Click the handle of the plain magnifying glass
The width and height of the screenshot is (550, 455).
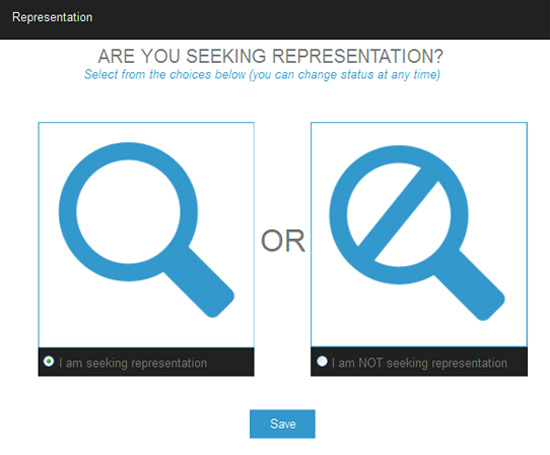pyautogui.click(x=199, y=283)
